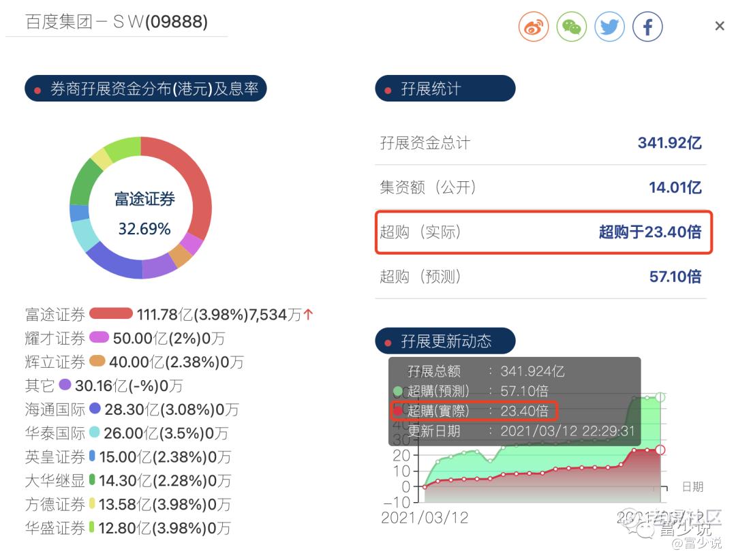This screenshot has width=736, height=560.
Task: Click the 更新日期 2021/03/12 22:29:31 tooltip line
Action: click(x=521, y=431)
